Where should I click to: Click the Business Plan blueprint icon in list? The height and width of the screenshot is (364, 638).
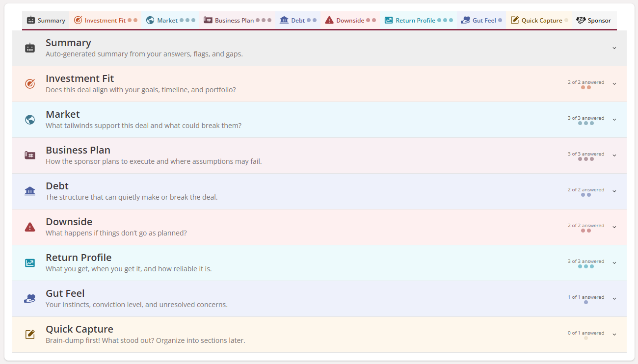pyautogui.click(x=30, y=156)
